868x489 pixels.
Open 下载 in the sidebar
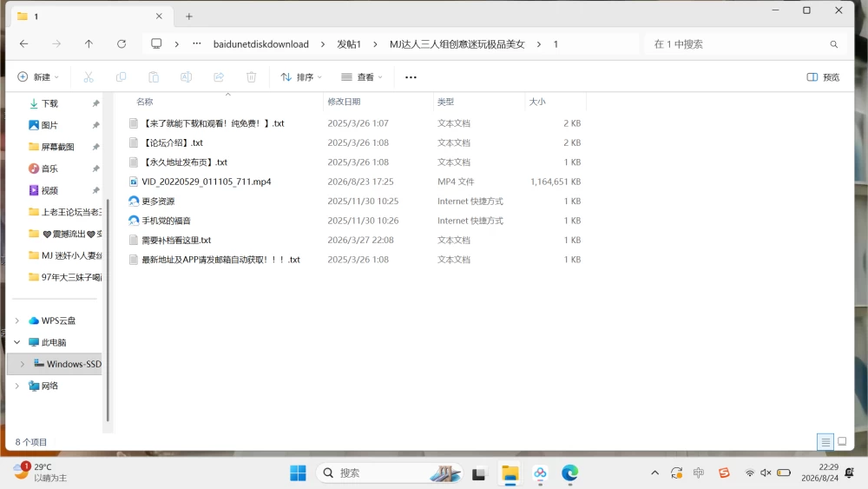(x=49, y=103)
